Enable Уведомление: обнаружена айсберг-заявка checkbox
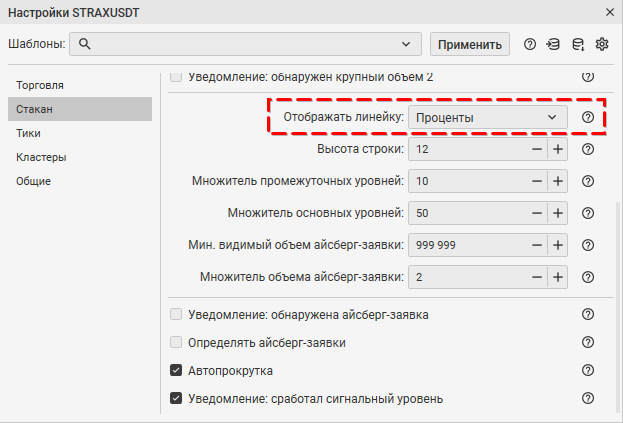This screenshot has width=623, height=423. (x=176, y=314)
